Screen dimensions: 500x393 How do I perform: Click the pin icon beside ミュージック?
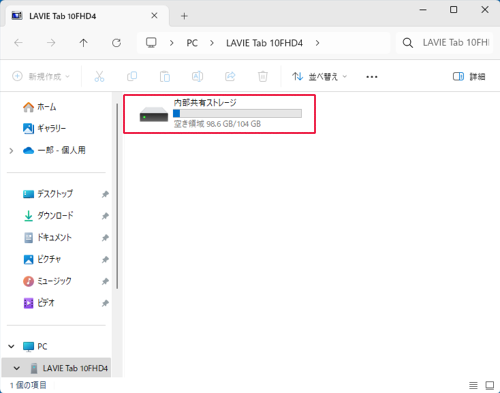coord(105,282)
